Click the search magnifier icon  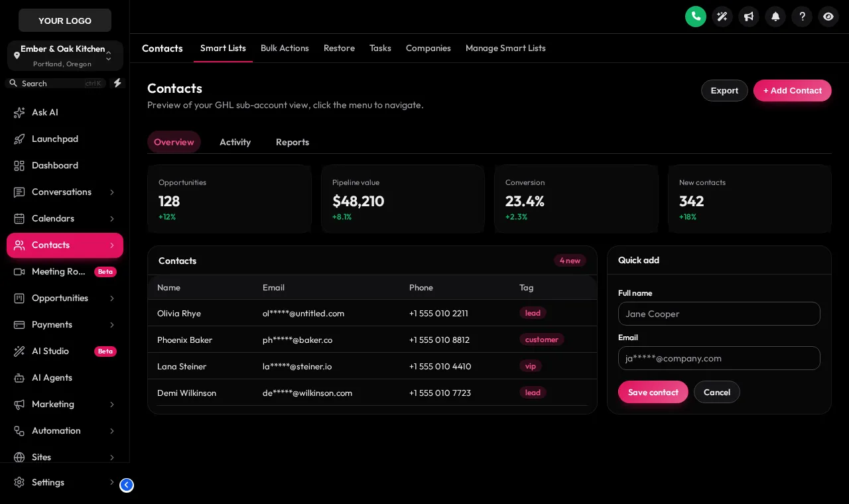[x=13, y=83]
